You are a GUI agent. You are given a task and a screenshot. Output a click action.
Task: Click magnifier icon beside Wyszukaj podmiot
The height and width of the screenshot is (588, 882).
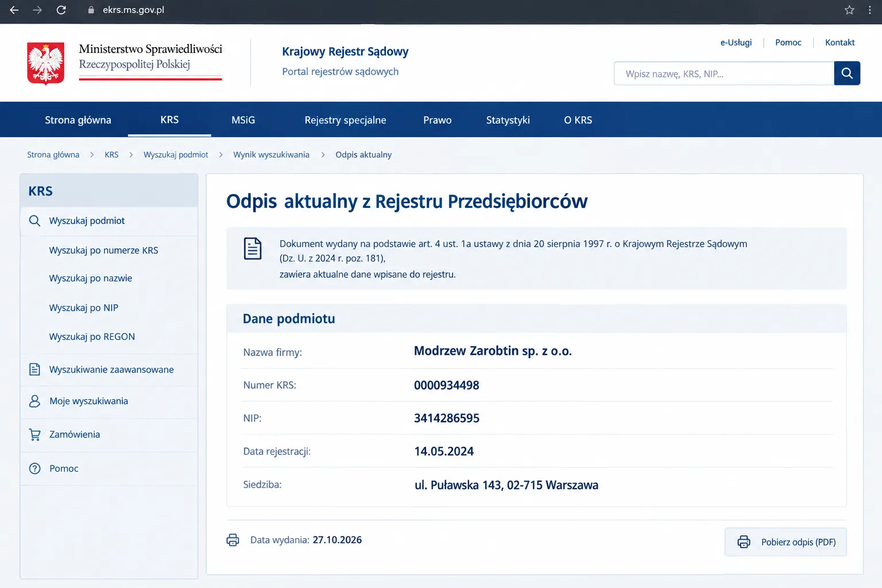pyautogui.click(x=34, y=220)
